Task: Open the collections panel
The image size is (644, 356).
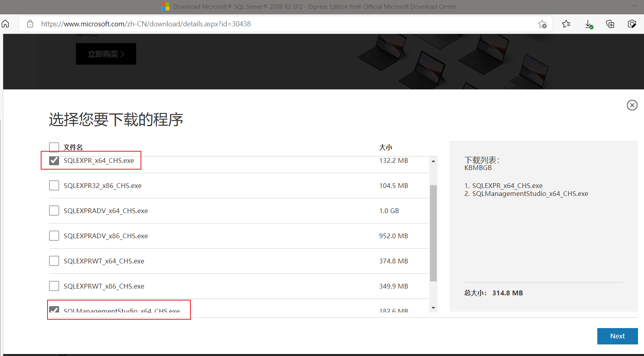Action: coord(610,24)
